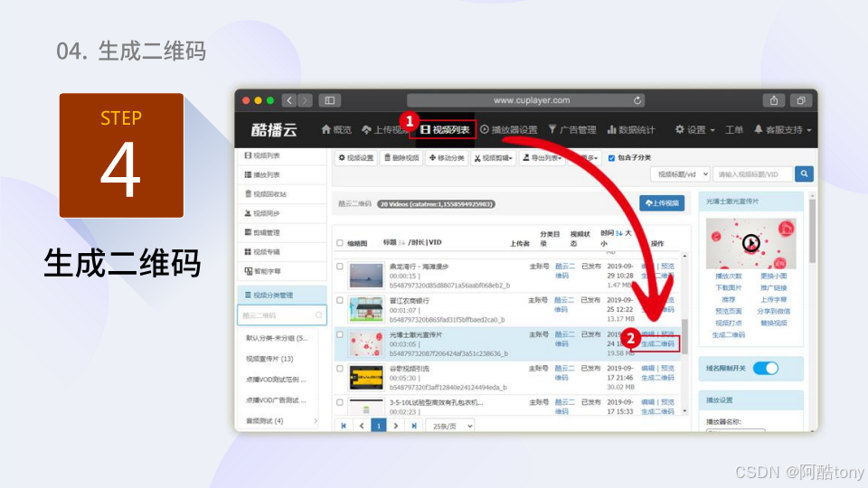Jump to first page of list

pyautogui.click(x=344, y=426)
